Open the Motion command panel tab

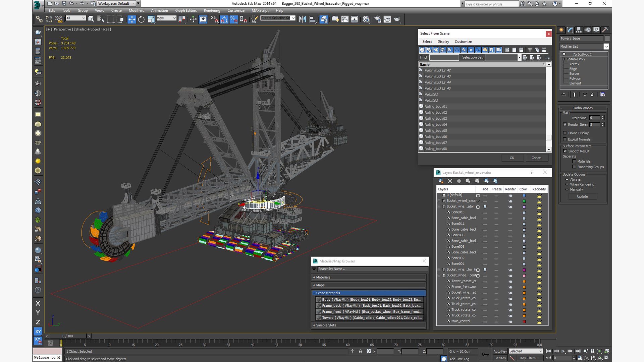coord(588,30)
